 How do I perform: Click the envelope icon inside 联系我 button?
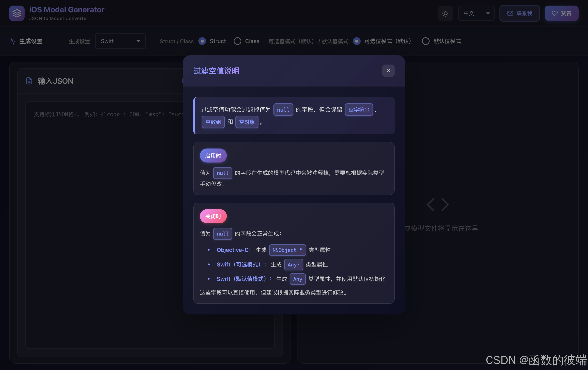[x=510, y=13]
